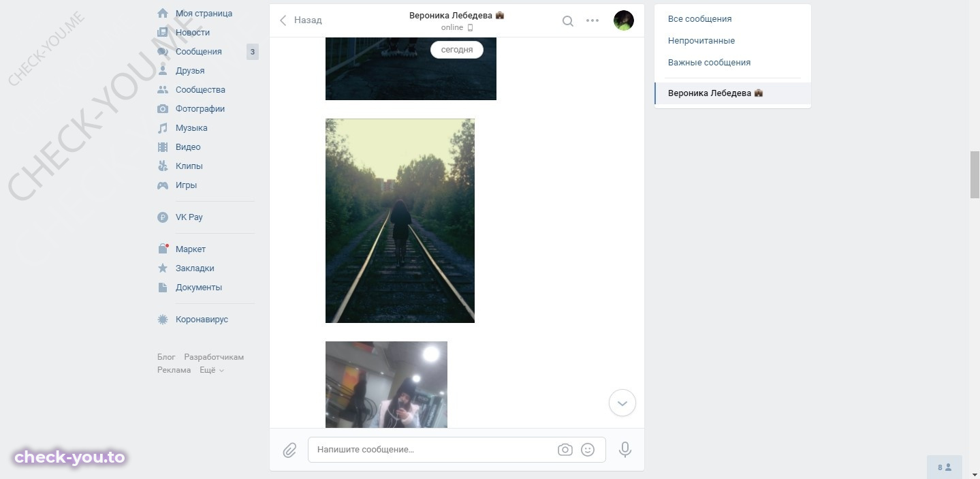Open the dark photo at top of chat

[x=411, y=69]
